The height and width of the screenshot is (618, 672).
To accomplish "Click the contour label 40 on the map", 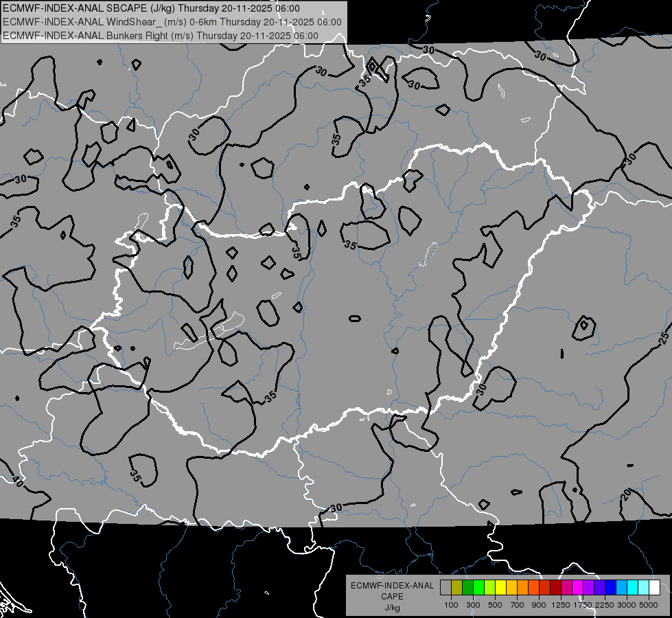I will [18, 481].
